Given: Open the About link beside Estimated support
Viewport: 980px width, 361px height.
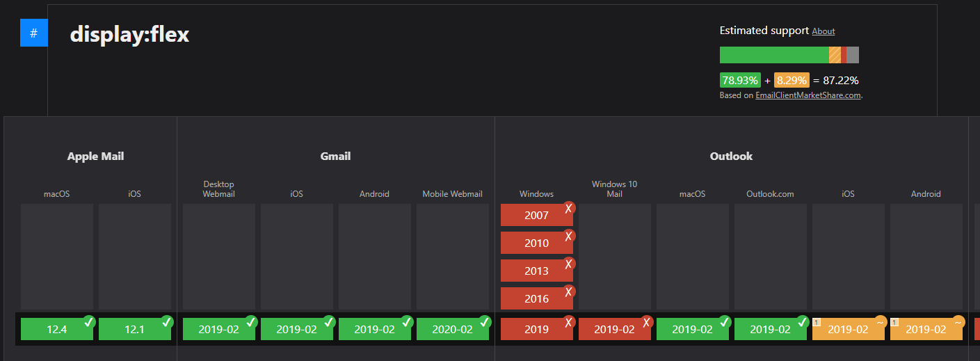Looking at the screenshot, I should tap(823, 31).
